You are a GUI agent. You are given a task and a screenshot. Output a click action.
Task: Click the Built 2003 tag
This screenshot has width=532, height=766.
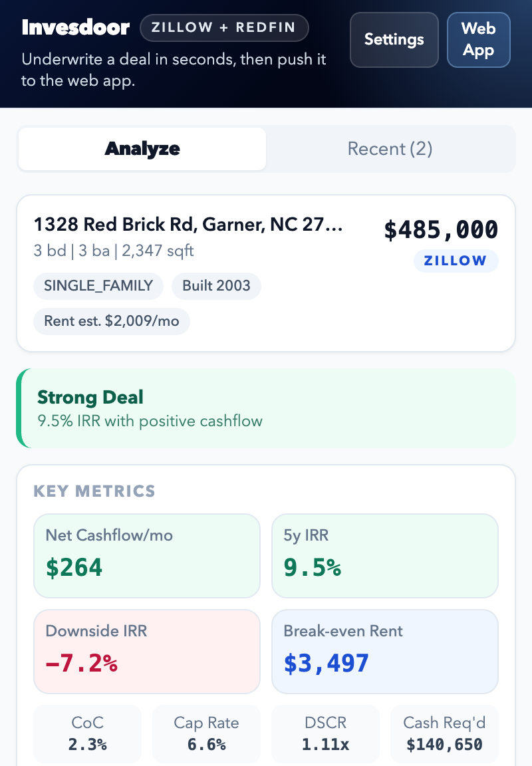coord(216,286)
